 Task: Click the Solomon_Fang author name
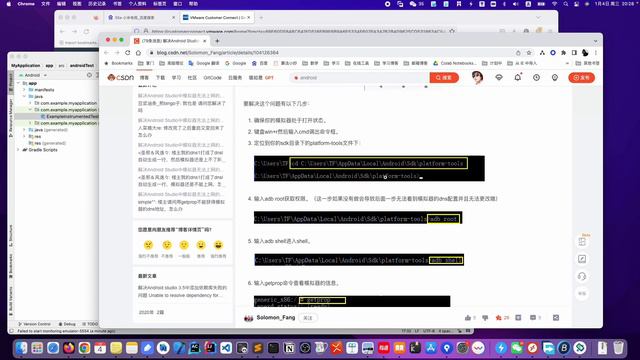tap(276, 317)
